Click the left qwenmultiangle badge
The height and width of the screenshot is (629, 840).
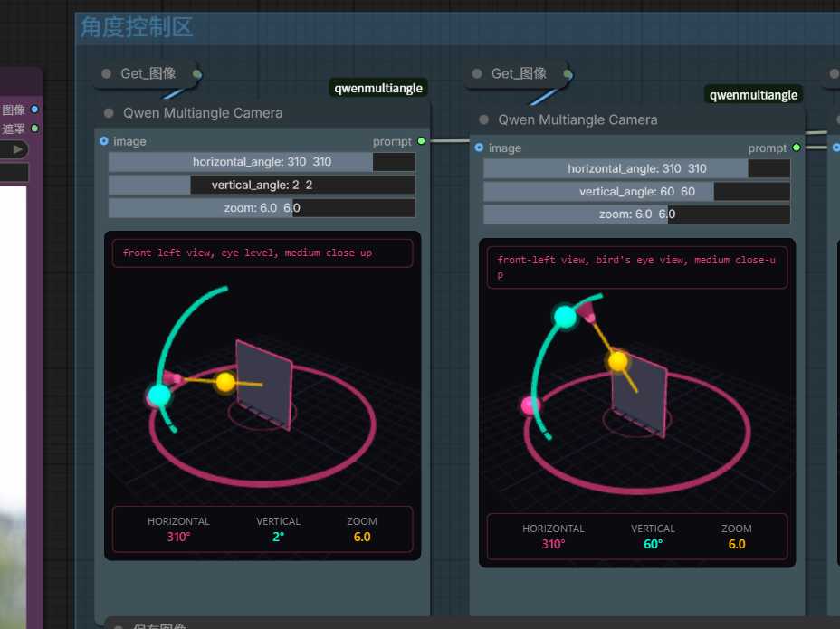378,88
